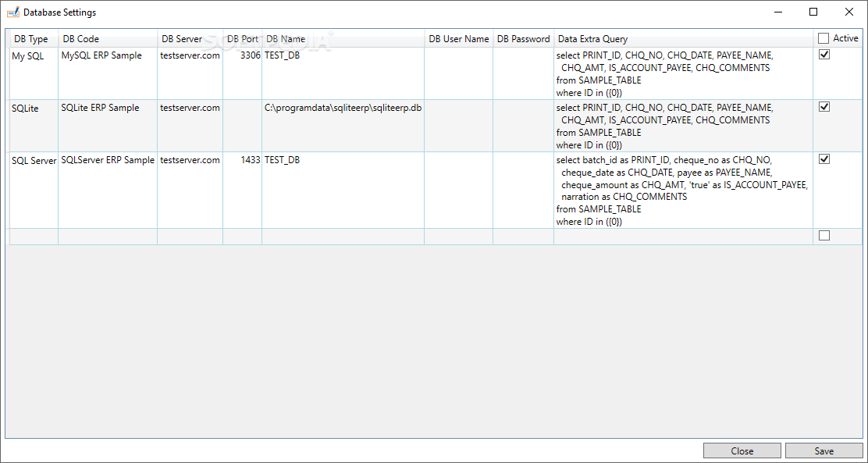Check Active box in the empty new row

coord(824,235)
